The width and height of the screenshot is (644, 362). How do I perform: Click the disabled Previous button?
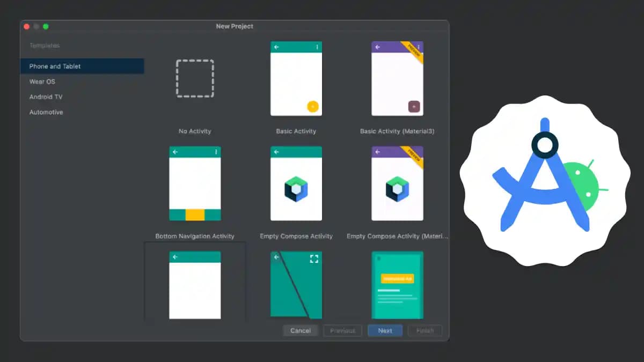342,330
